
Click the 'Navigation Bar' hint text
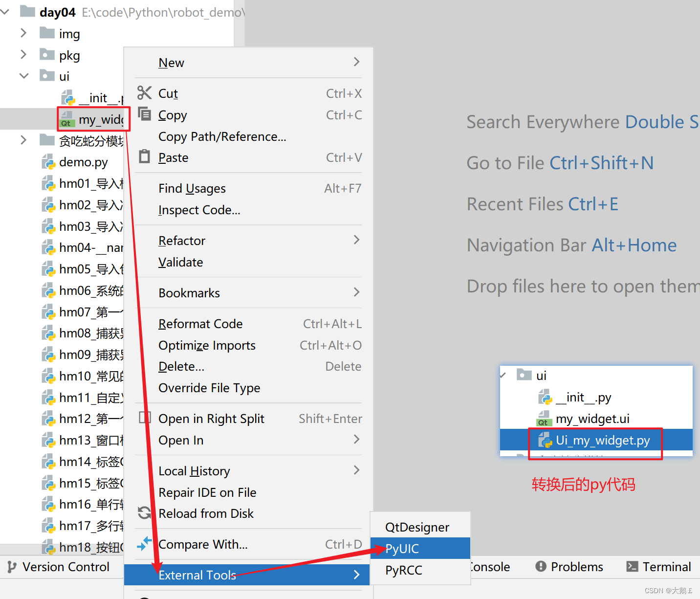[526, 245]
